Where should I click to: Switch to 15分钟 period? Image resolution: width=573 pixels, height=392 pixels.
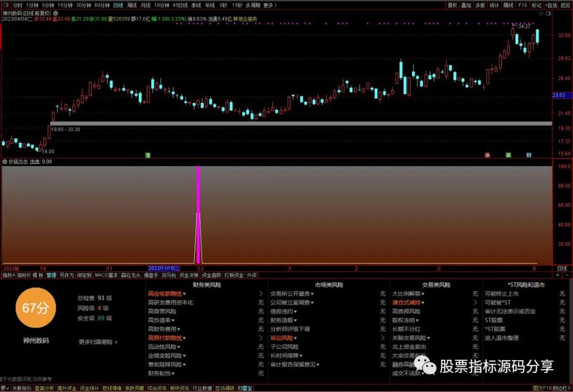(65, 5)
